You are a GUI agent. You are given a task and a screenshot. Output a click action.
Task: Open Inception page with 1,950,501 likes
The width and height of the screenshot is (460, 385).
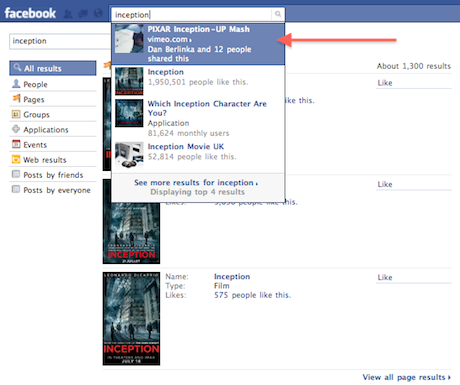click(198, 81)
